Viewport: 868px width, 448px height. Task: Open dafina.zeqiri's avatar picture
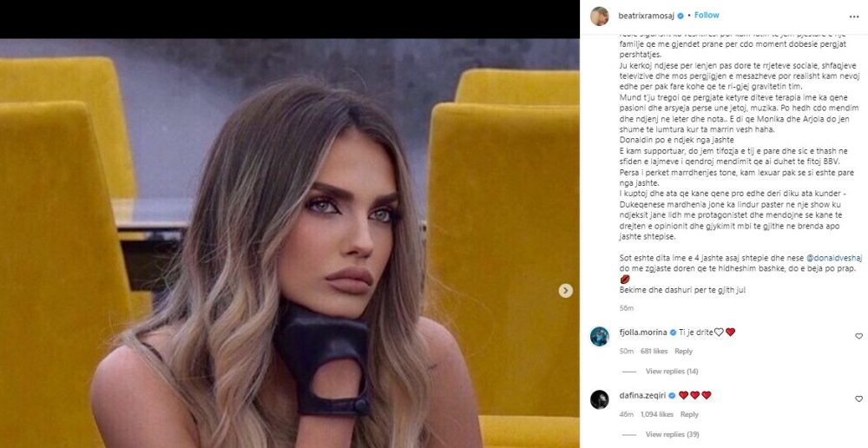(x=599, y=399)
